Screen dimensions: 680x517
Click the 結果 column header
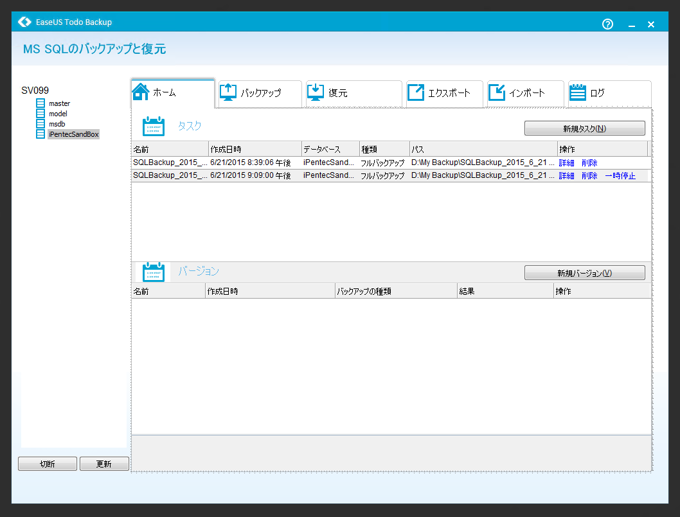click(505, 291)
